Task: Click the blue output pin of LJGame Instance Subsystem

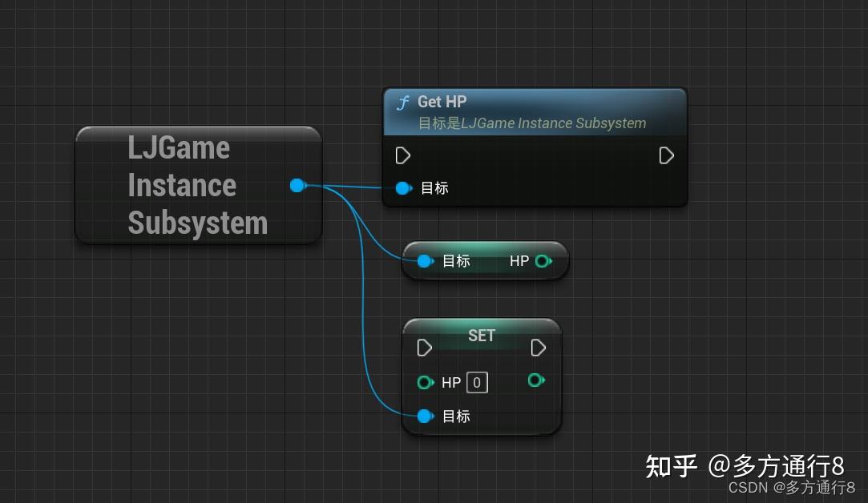Action: click(x=297, y=185)
